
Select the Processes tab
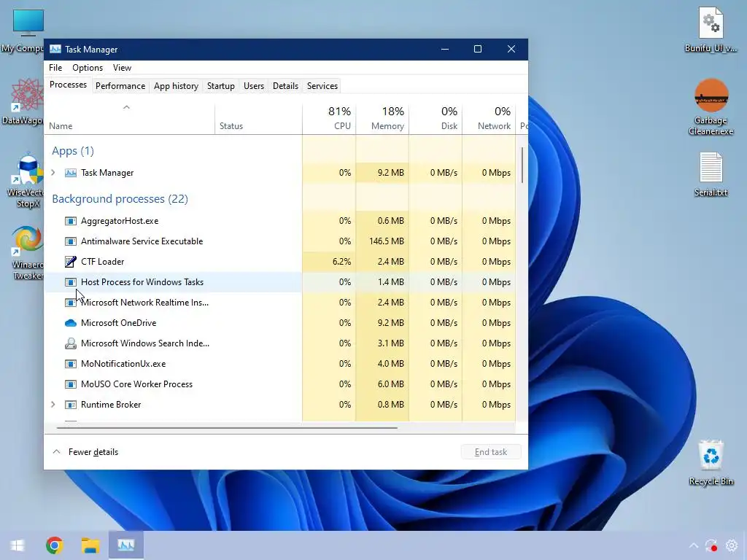point(68,85)
